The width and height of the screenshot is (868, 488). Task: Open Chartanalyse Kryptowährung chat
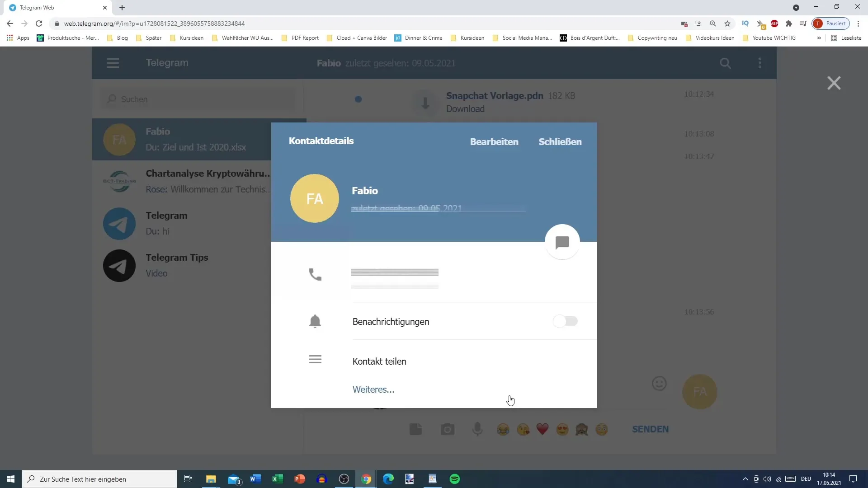tap(199, 181)
